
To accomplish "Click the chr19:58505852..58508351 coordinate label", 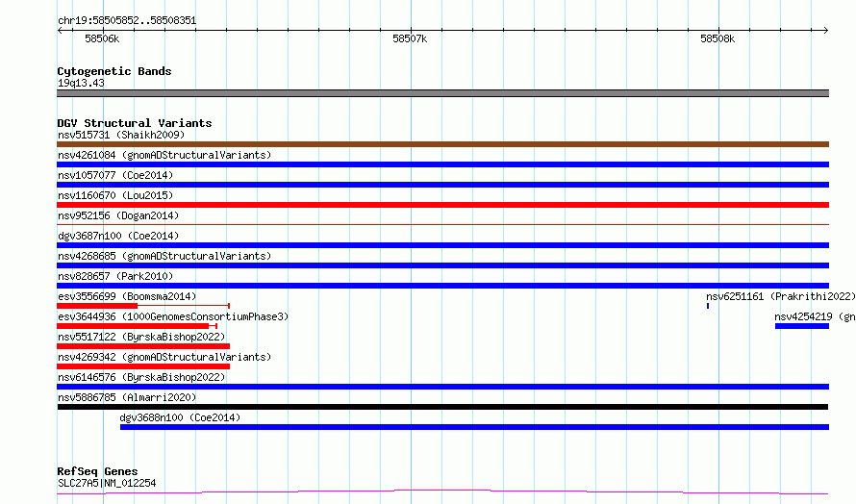I will 127,20.
